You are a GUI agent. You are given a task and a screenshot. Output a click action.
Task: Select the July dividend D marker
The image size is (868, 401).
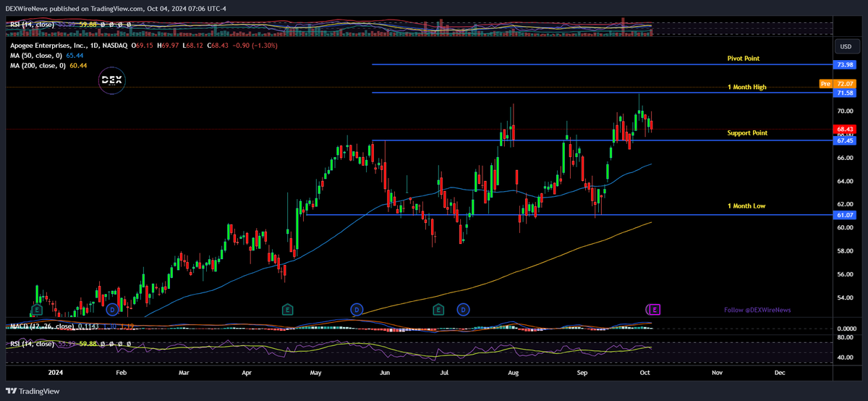point(463,310)
